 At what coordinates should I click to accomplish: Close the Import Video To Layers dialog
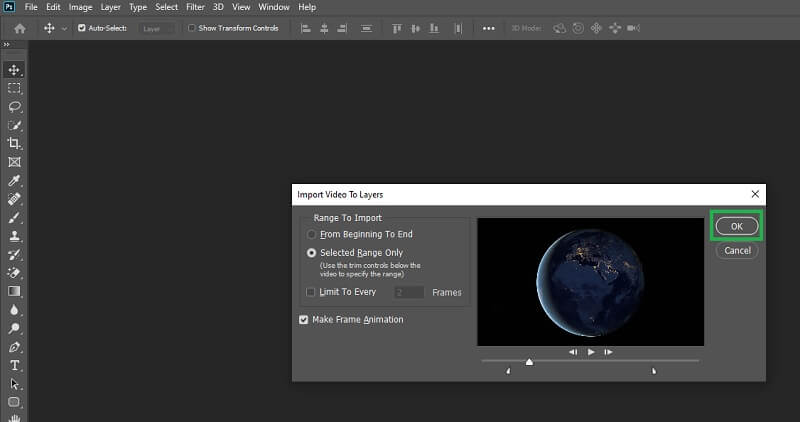(x=755, y=194)
